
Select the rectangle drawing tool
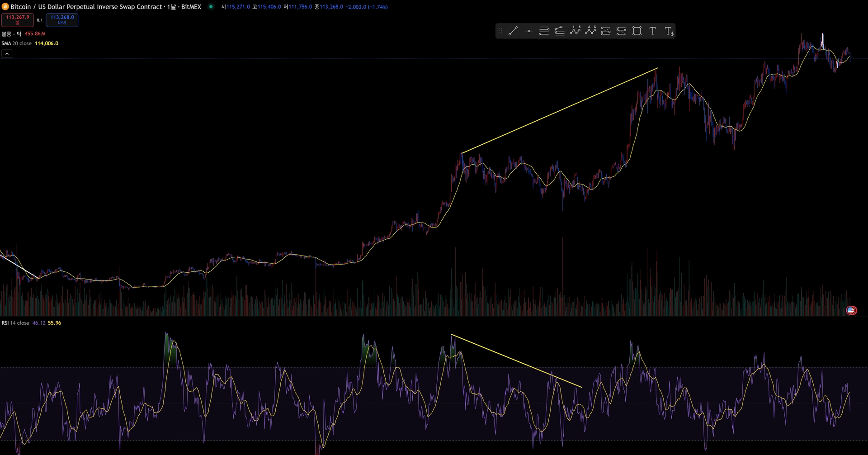click(x=637, y=31)
